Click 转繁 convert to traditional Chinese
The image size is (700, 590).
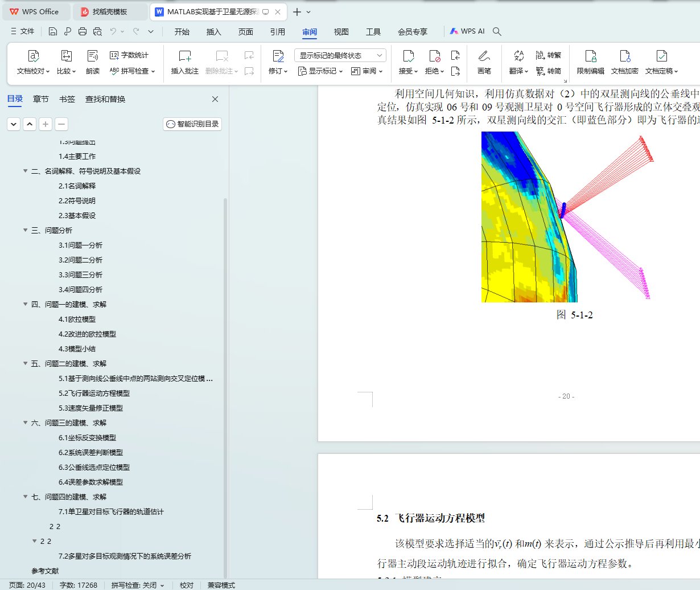[x=548, y=55]
